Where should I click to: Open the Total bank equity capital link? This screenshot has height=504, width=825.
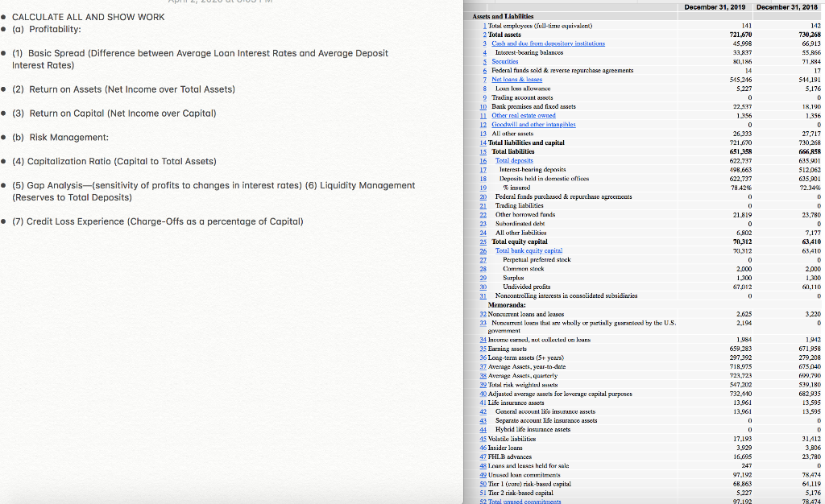pos(529,250)
